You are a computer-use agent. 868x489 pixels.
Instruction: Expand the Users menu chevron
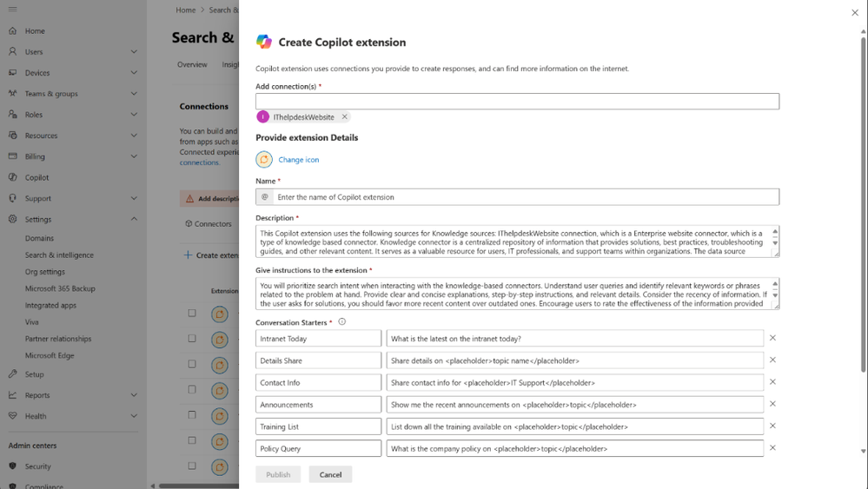[x=134, y=51]
